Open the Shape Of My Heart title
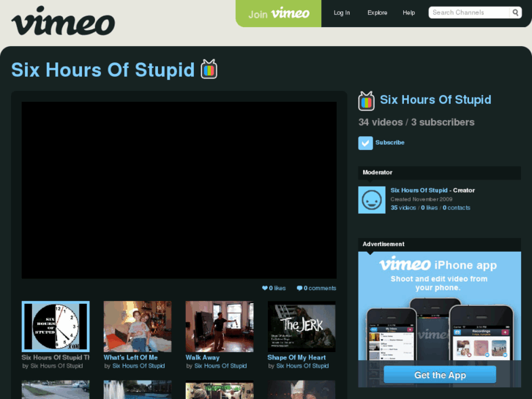 (x=296, y=357)
